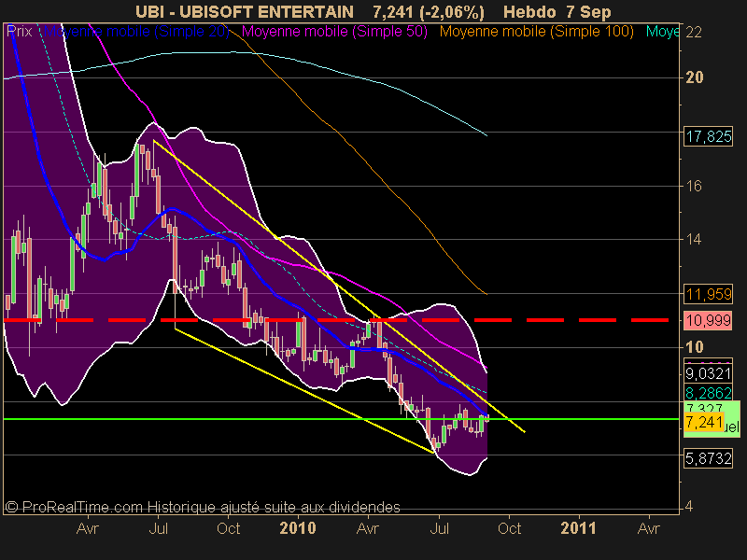This screenshot has width=747, height=560.
Task: Click Moyenne mobile (Simple 20) legend entry
Action: click(x=136, y=32)
